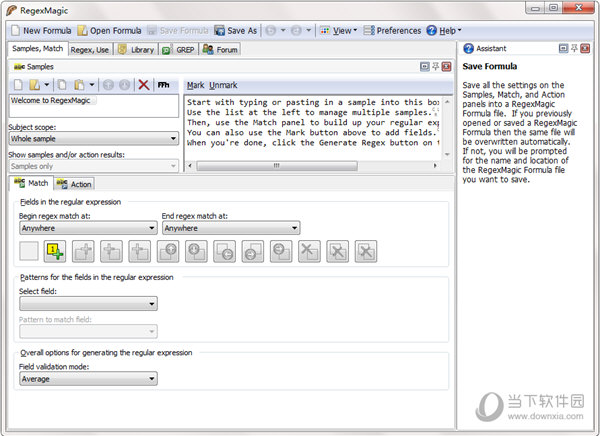Open the Select field dropdown
600x436 pixels.
tap(88, 304)
